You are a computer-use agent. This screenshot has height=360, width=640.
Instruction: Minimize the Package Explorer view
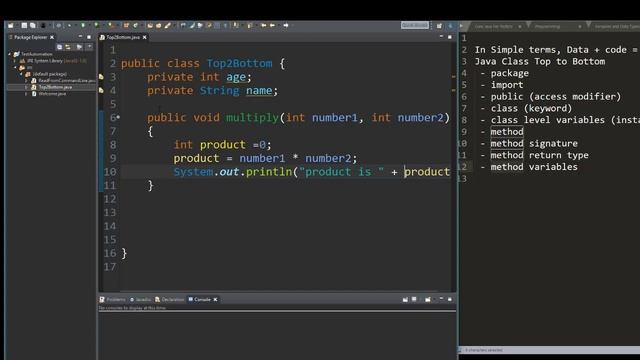click(x=80, y=37)
